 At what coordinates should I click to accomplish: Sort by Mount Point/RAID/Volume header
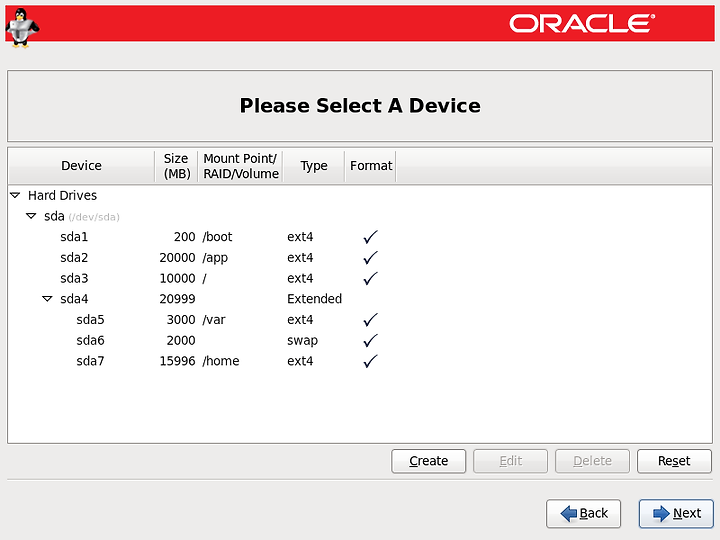[241, 166]
